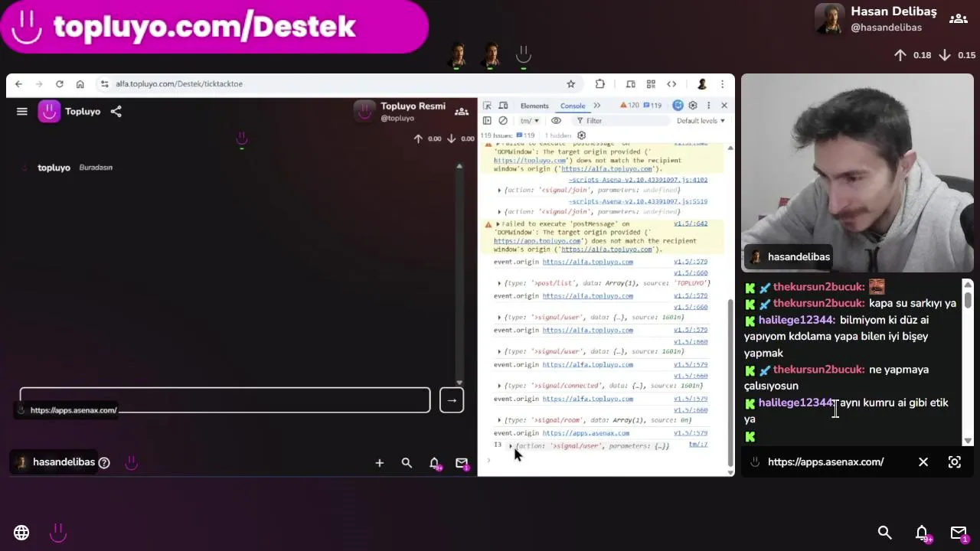Open the outer bottom-right mail icon

tap(959, 534)
